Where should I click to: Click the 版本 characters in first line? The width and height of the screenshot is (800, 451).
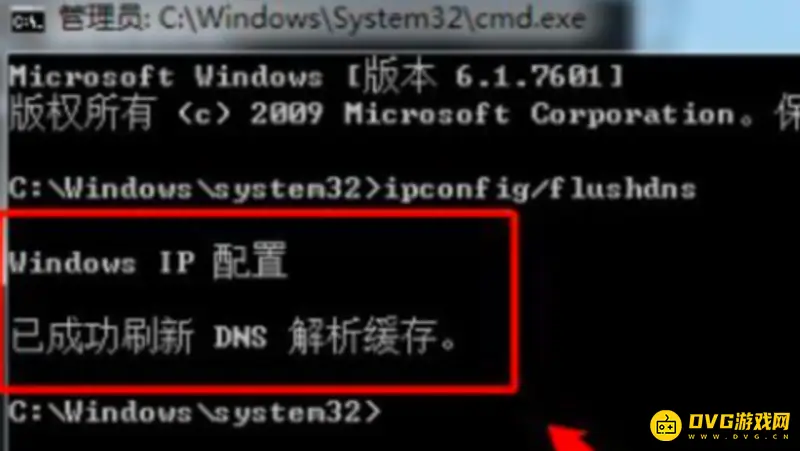coord(398,77)
